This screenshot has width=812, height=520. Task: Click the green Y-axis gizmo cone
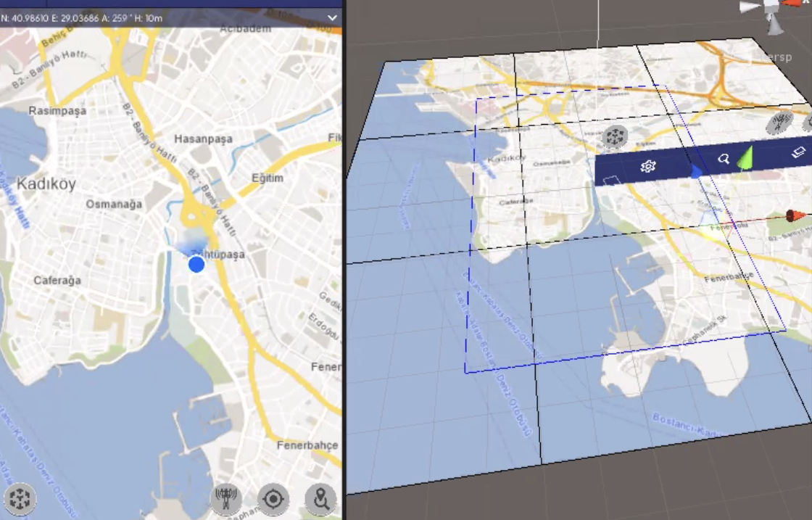point(745,157)
